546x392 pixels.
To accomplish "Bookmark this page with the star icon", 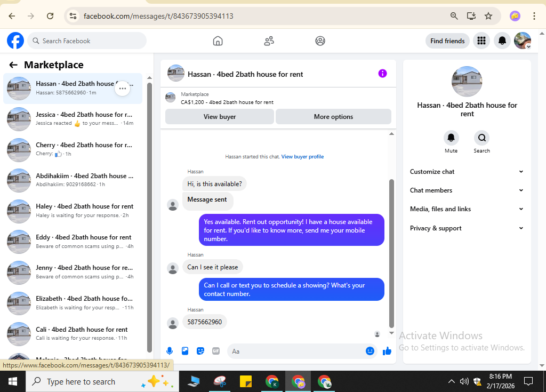I will (488, 16).
